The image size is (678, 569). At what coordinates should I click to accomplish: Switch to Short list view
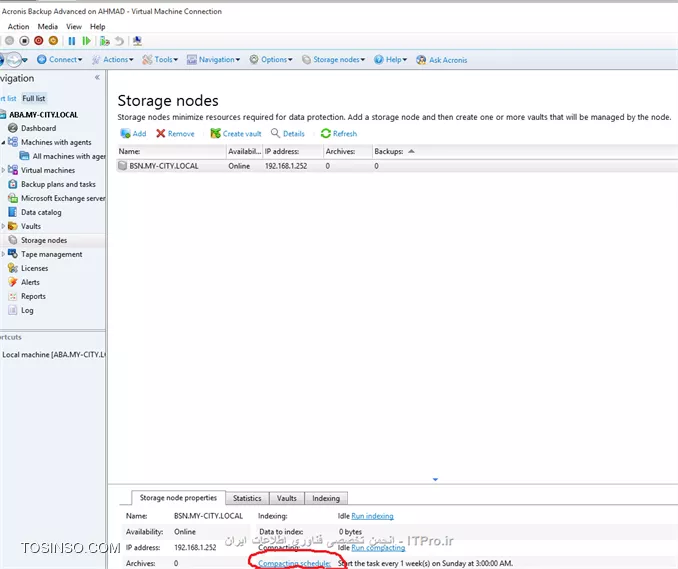click(9, 99)
